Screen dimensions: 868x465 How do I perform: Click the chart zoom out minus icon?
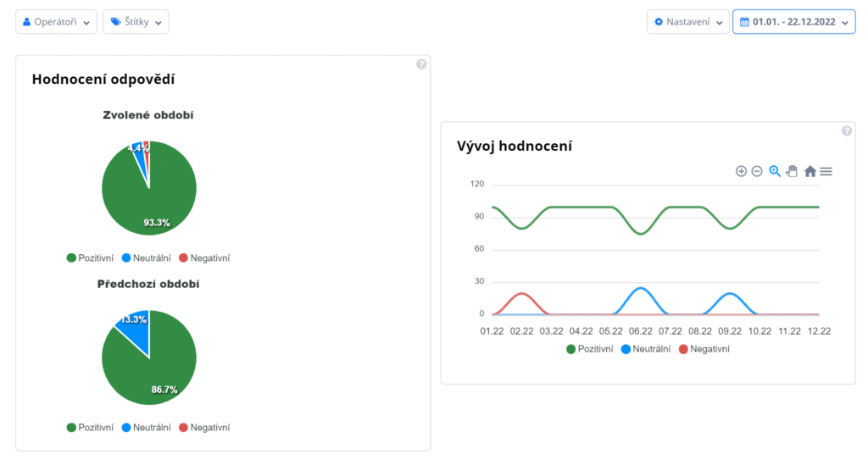click(x=757, y=171)
